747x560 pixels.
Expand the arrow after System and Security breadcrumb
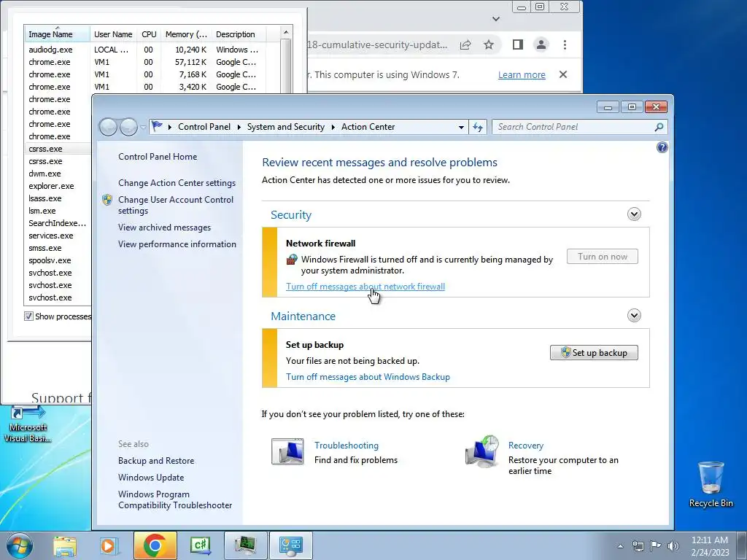point(333,127)
